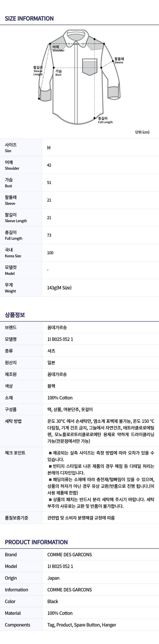
Task: Select the shoulder measurement value 42
Action: (x=49, y=165)
